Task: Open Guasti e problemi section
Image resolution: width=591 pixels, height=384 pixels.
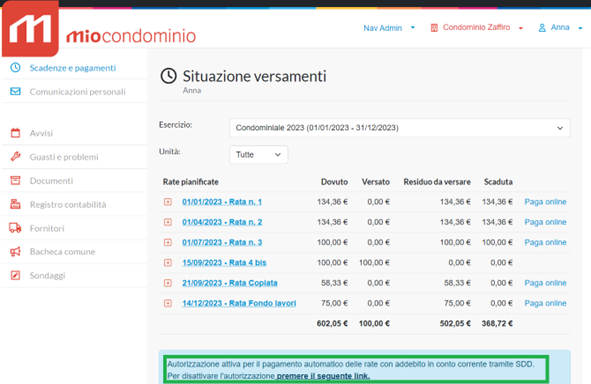Action: coord(64,157)
